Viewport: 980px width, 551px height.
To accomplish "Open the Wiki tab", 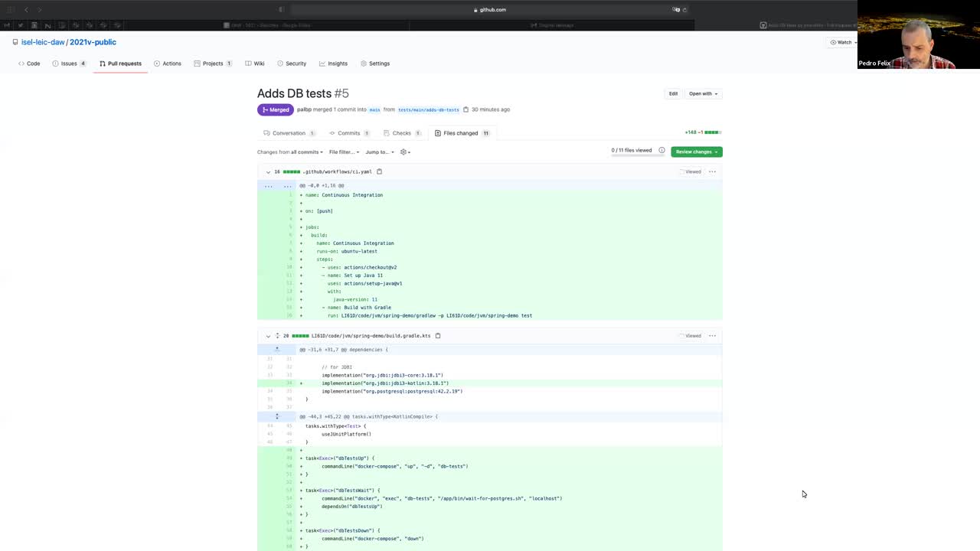I will [255, 64].
